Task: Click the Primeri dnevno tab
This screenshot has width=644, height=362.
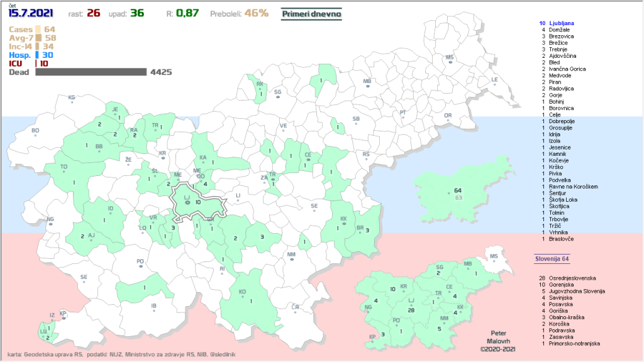Action: 310,13
